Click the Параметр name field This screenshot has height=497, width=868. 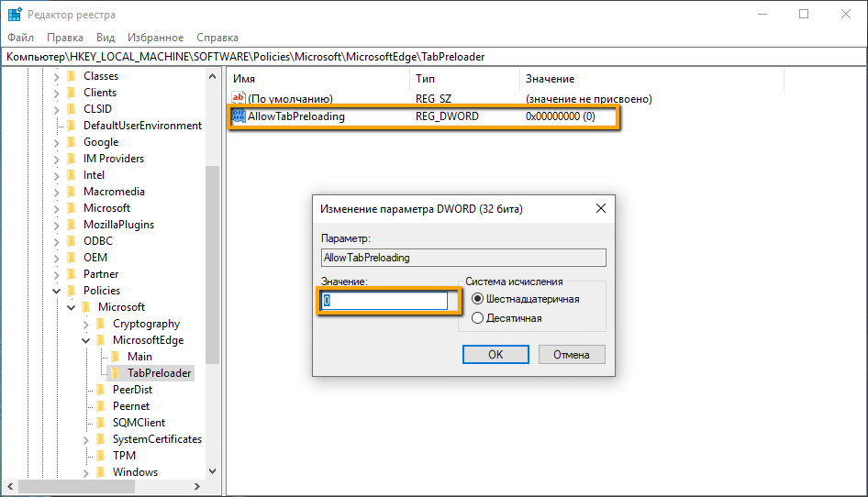pyautogui.click(x=463, y=258)
